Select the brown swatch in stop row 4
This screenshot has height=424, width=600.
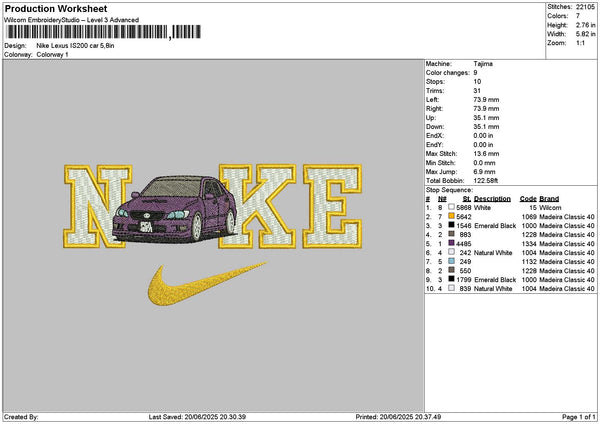click(x=452, y=234)
